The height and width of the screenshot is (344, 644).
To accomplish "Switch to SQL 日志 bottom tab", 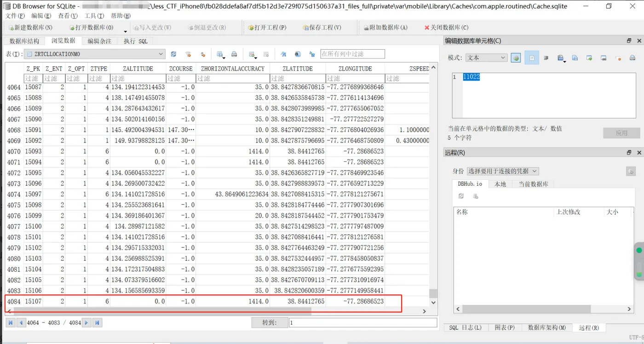I will tap(465, 327).
